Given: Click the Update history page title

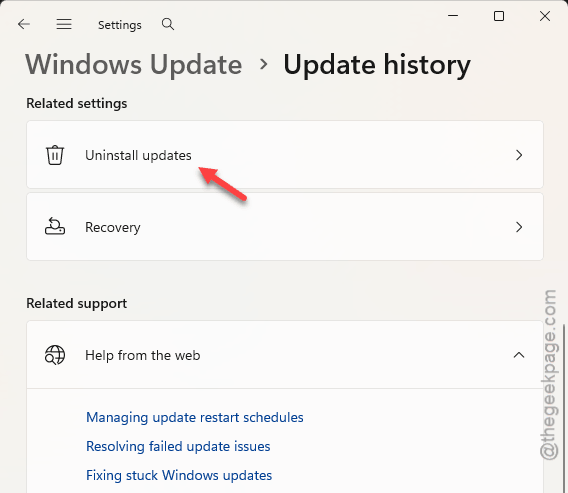Looking at the screenshot, I should pos(377,65).
